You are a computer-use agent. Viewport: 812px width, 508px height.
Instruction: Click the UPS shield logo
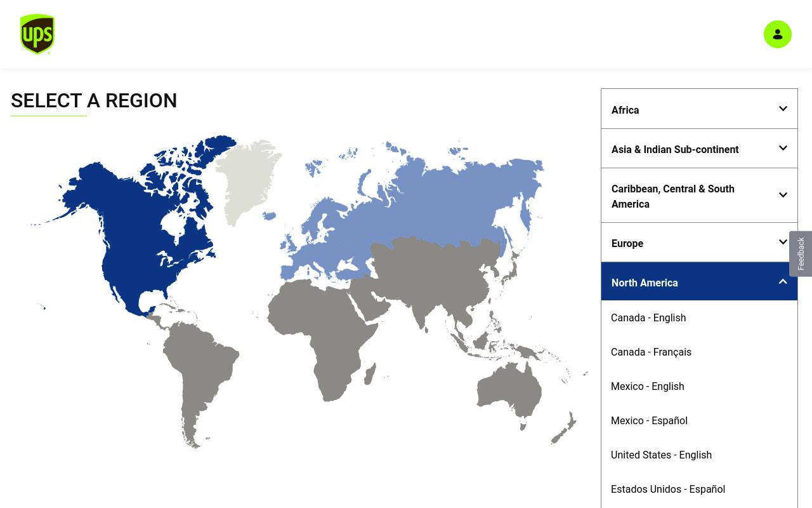click(37, 34)
